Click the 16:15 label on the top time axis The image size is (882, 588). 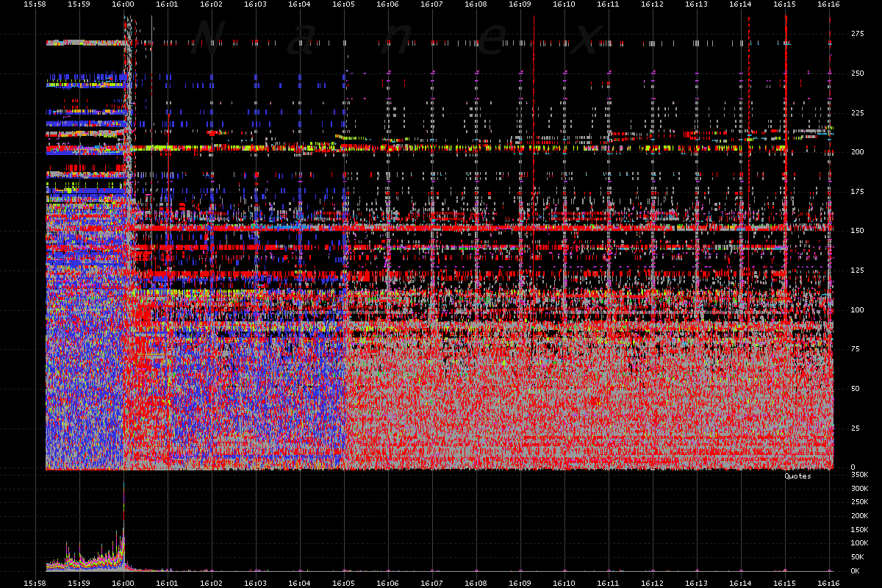(784, 4)
